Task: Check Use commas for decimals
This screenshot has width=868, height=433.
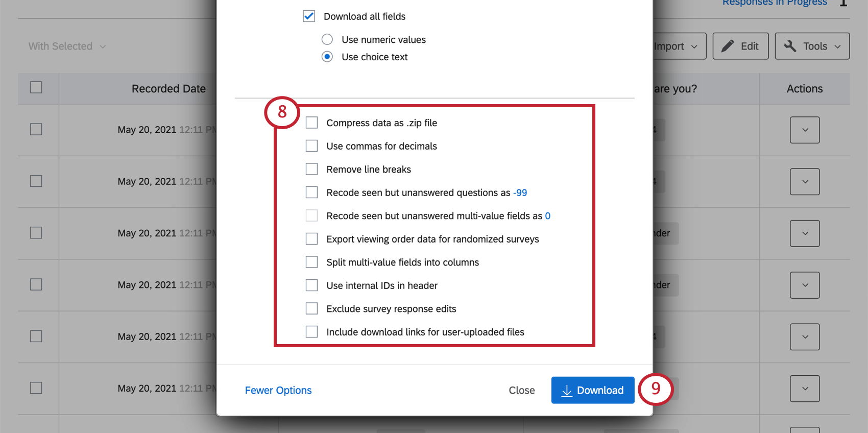Action: tap(311, 146)
